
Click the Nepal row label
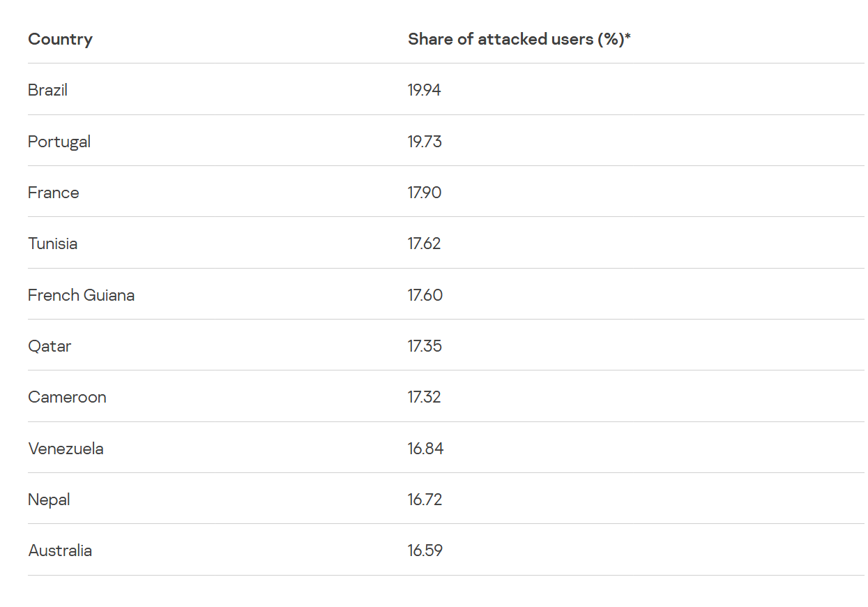point(49,500)
